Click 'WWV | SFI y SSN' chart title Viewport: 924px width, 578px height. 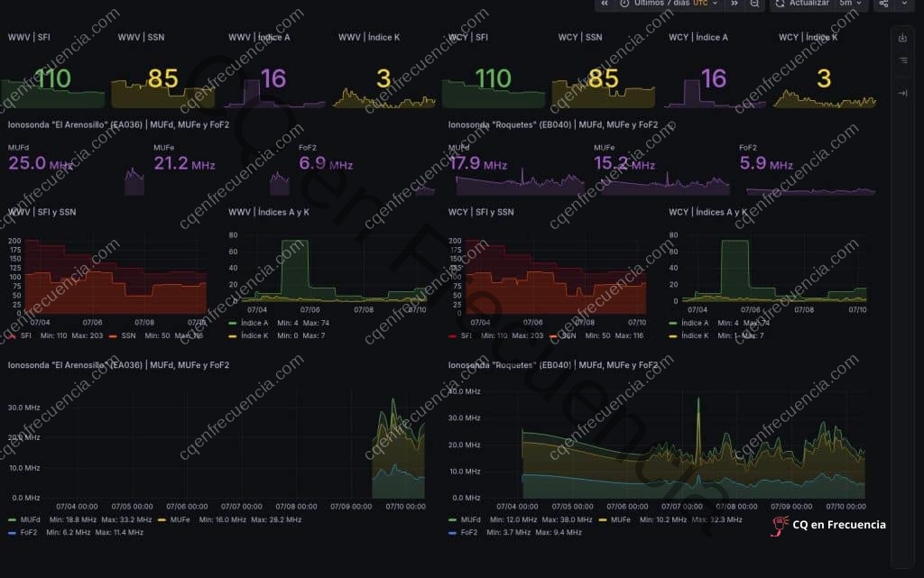42,212
